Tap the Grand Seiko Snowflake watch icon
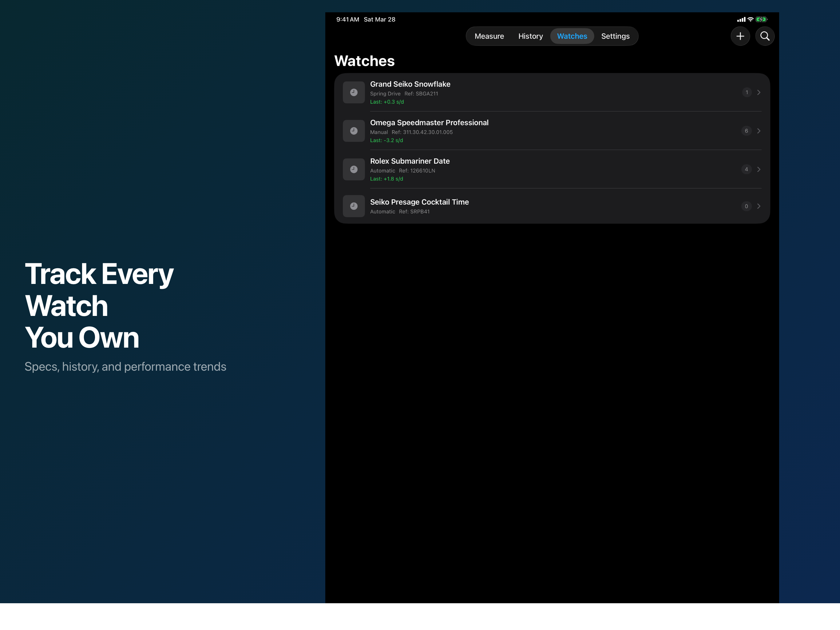 point(354,92)
